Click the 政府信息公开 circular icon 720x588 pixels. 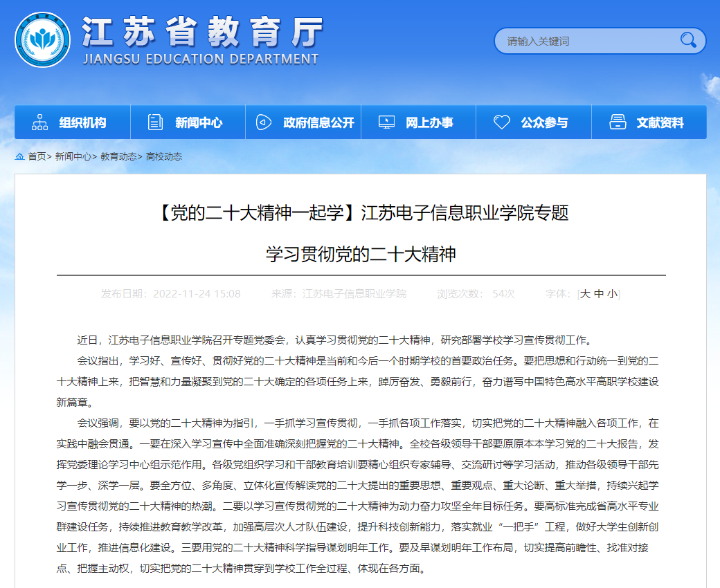(264, 122)
